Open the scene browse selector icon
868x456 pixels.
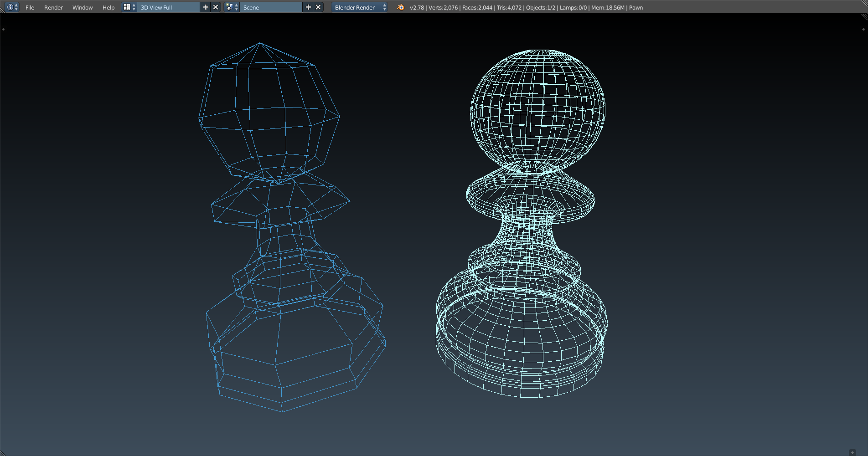pyautogui.click(x=232, y=7)
